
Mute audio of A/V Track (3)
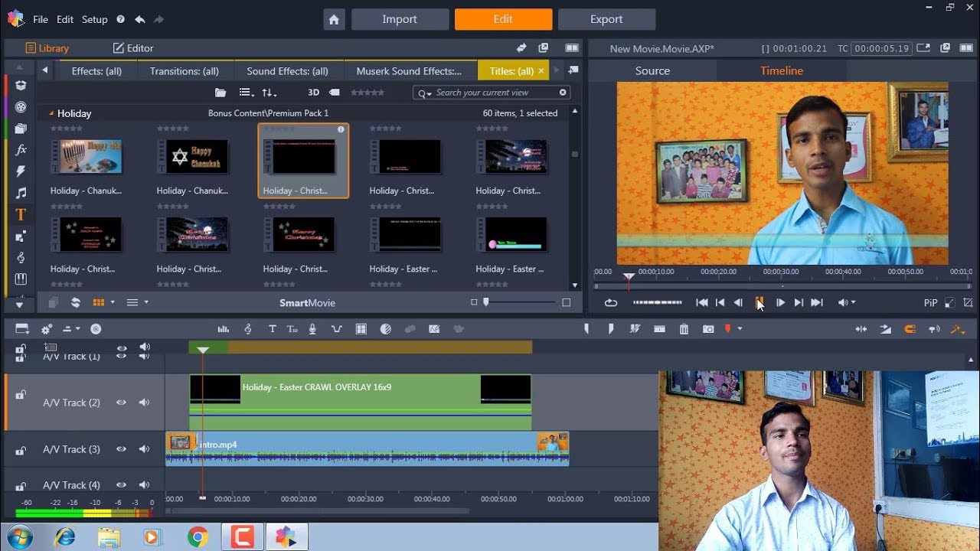[144, 449]
